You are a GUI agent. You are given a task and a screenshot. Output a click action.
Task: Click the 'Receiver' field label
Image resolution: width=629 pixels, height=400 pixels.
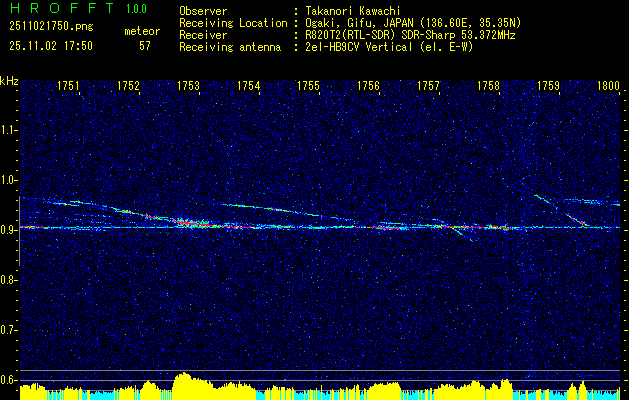pyautogui.click(x=203, y=35)
